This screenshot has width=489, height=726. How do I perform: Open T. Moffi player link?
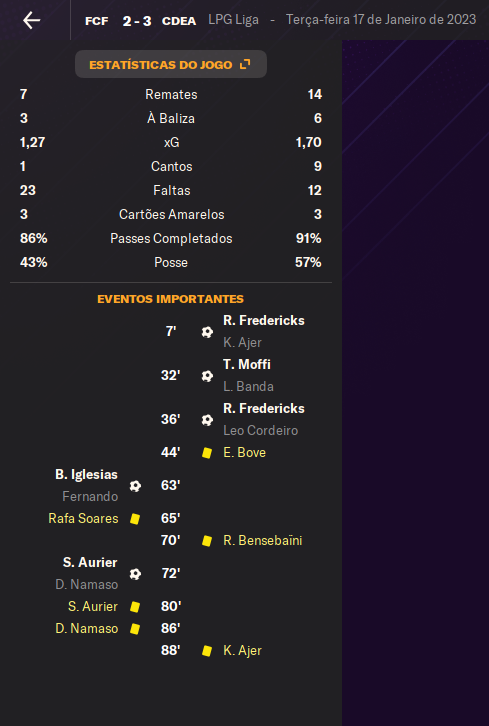(247, 364)
